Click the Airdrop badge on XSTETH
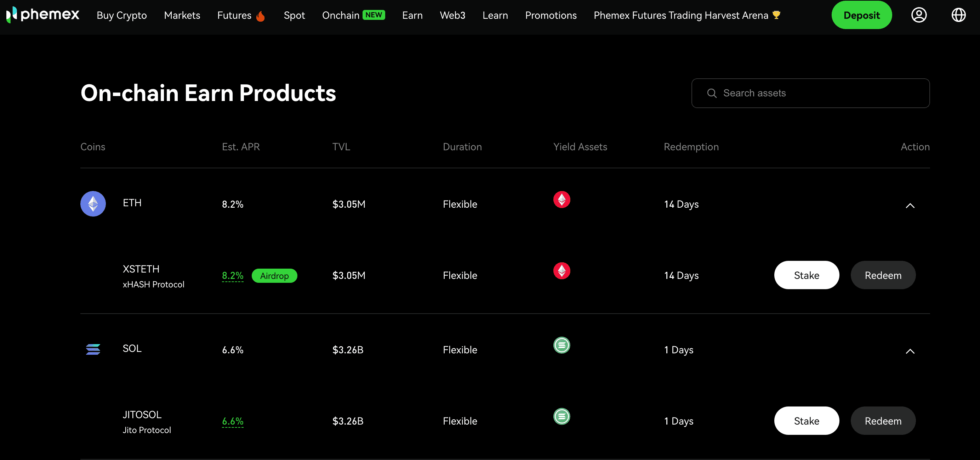980x460 pixels. (x=274, y=276)
